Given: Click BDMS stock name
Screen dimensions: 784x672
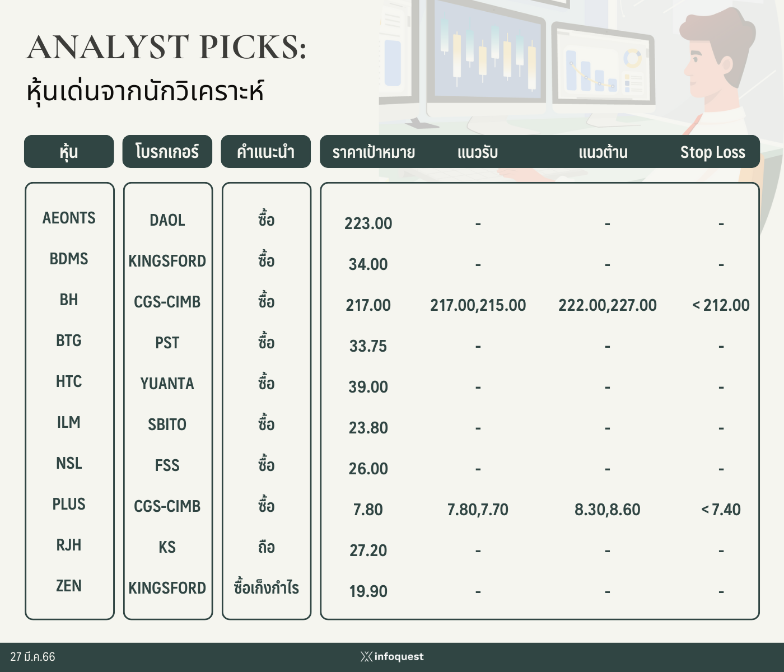Looking at the screenshot, I should tap(69, 259).
